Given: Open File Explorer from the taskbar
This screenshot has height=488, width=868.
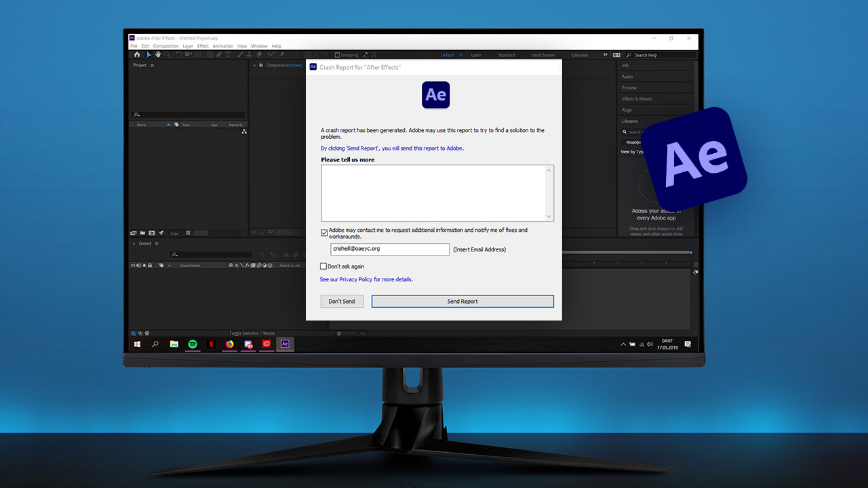Looking at the screenshot, I should coord(174,344).
